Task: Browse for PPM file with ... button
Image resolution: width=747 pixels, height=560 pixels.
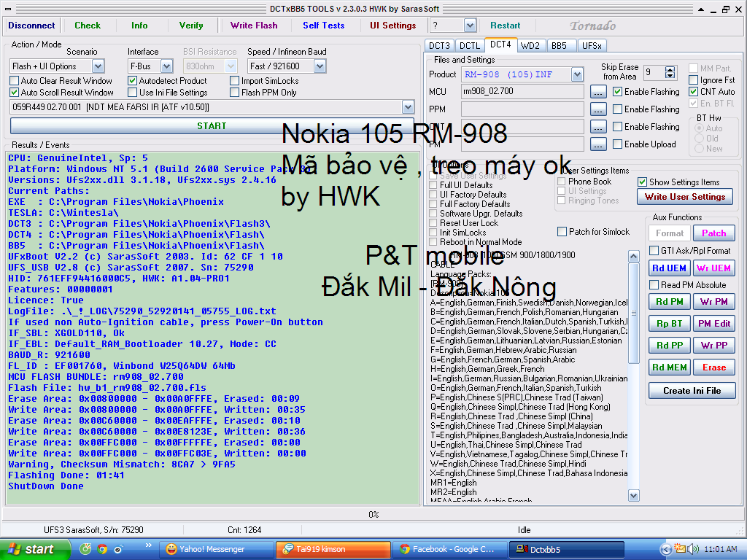Action: [x=598, y=109]
